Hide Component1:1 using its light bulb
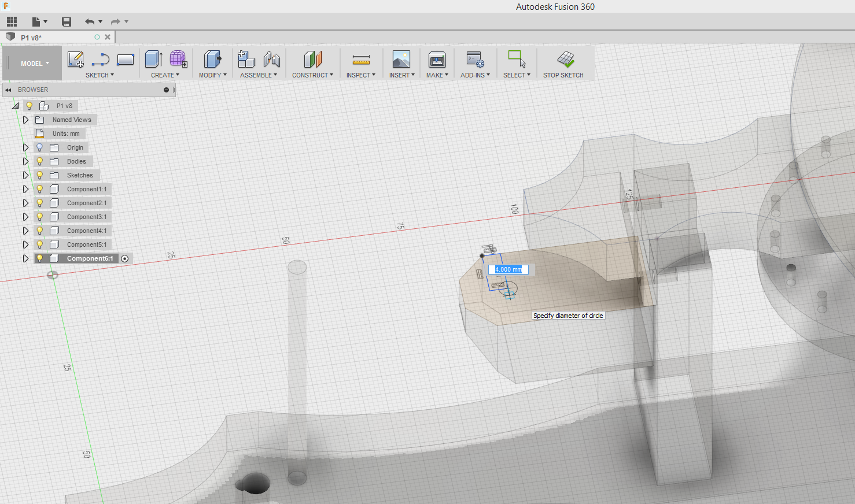855x504 pixels. [x=40, y=189]
